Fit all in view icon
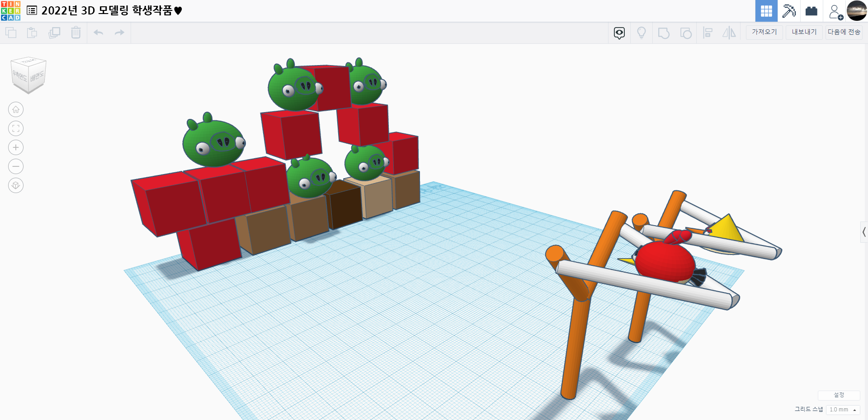The width and height of the screenshot is (868, 420). tap(16, 128)
